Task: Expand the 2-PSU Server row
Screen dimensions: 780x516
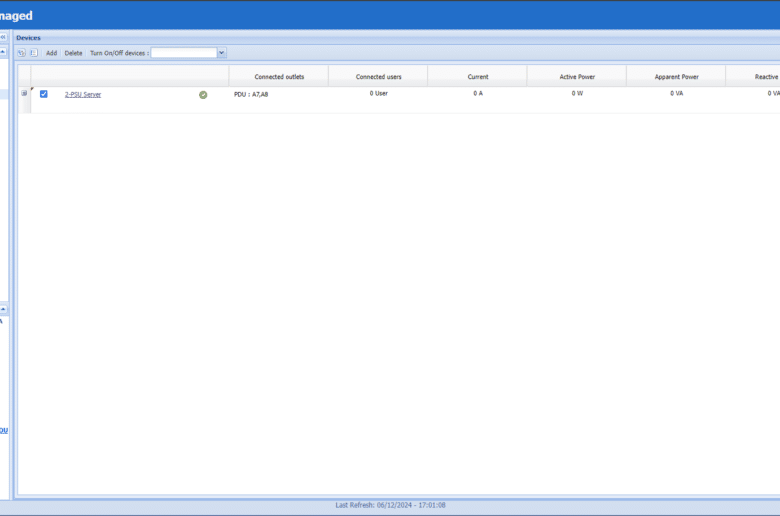Action: (24, 94)
